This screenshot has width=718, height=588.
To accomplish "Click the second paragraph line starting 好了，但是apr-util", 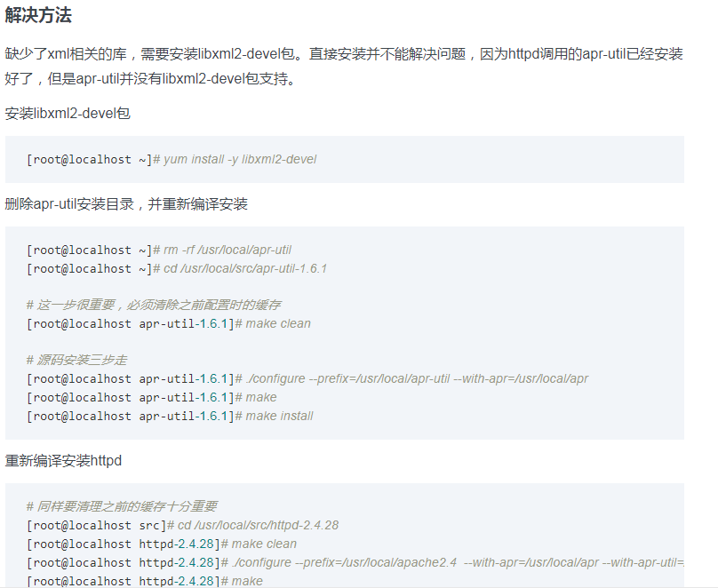I will pos(151,79).
